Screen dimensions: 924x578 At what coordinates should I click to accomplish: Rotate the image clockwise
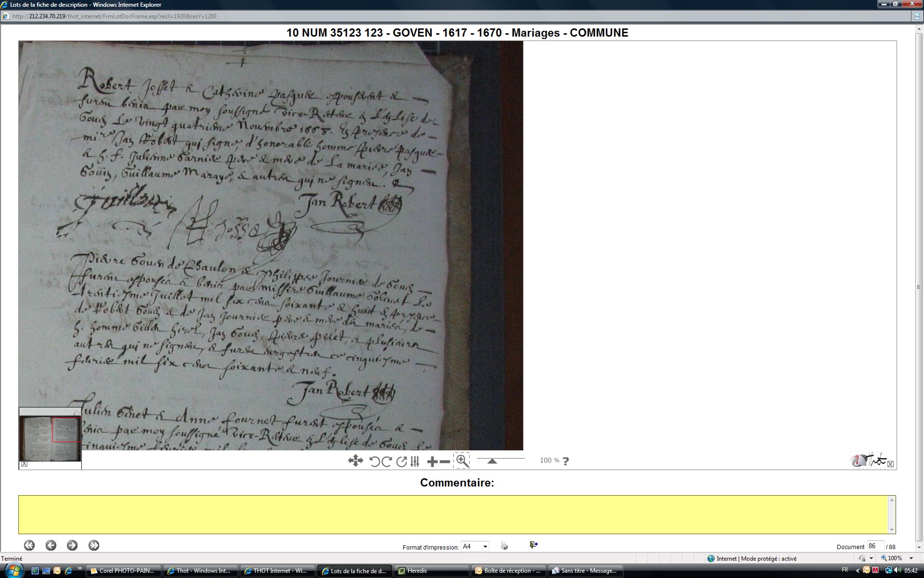coord(386,461)
